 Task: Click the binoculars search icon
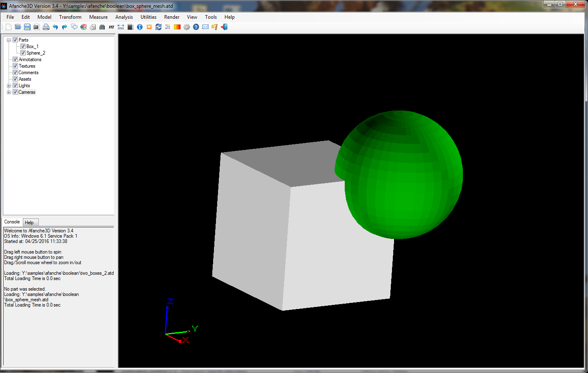pos(102,27)
